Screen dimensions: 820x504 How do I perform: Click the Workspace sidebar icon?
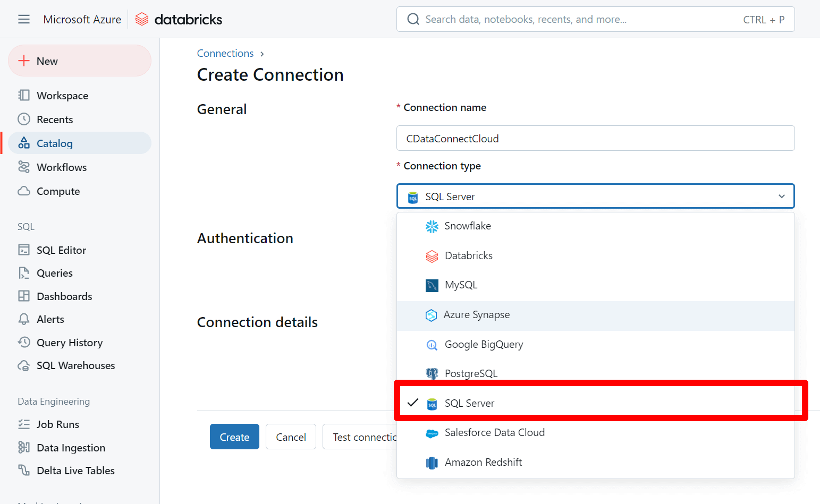(24, 95)
